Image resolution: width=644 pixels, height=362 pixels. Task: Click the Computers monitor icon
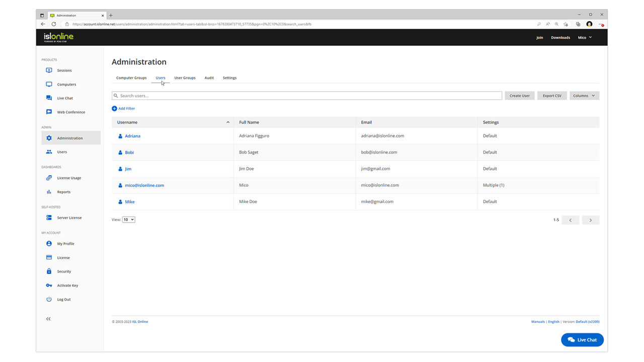point(49,84)
